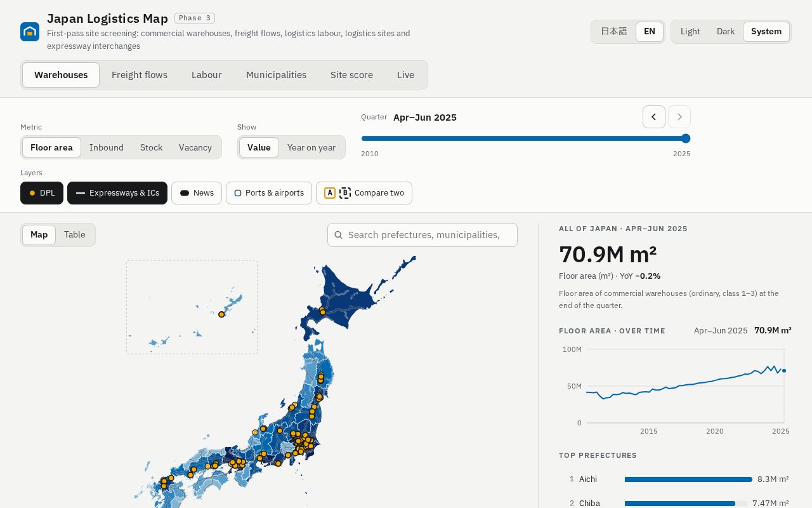
Task: Switch language to 日本語
Action: (x=613, y=32)
